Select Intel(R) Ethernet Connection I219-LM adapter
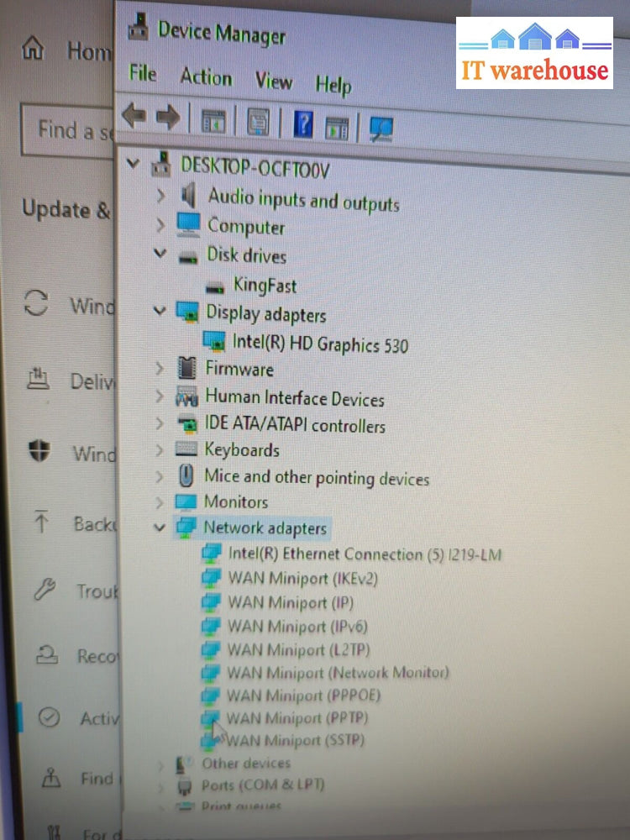Image resolution: width=630 pixels, height=840 pixels. pos(364,554)
